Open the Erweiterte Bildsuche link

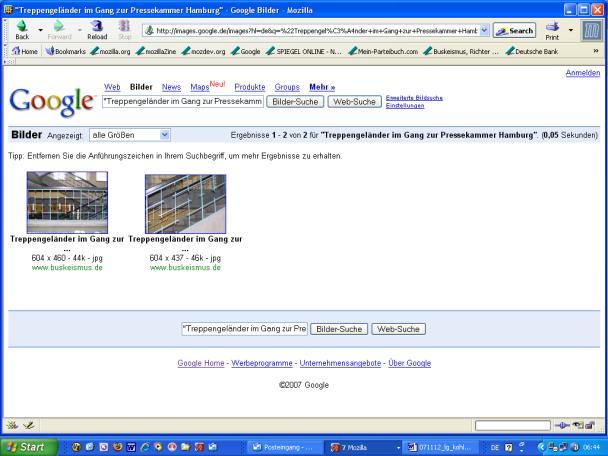click(x=414, y=98)
